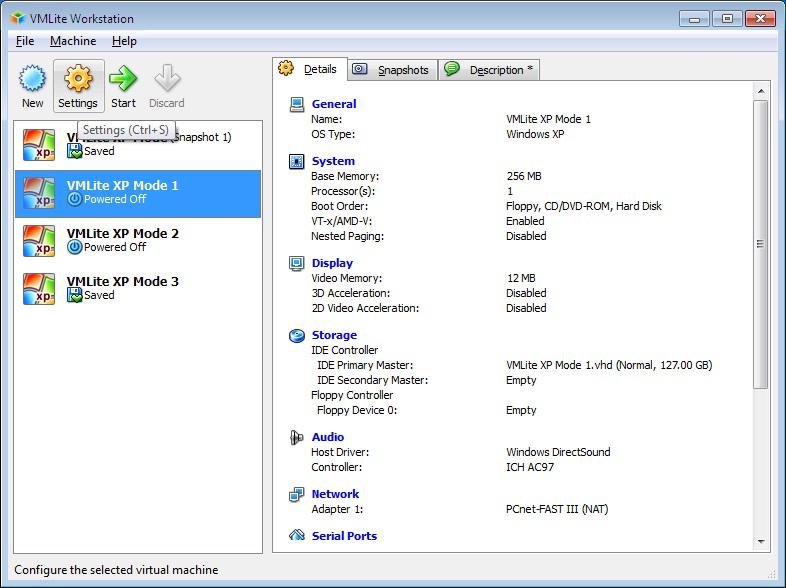Click the details pane scrollbar thumb
This screenshot has width=786, height=588.
click(761, 244)
